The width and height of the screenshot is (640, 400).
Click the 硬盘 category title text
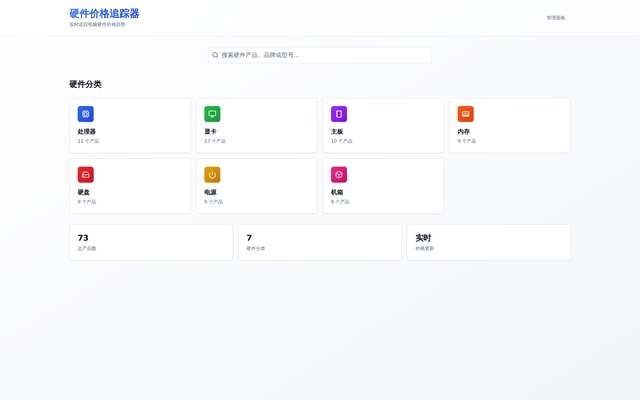84,192
